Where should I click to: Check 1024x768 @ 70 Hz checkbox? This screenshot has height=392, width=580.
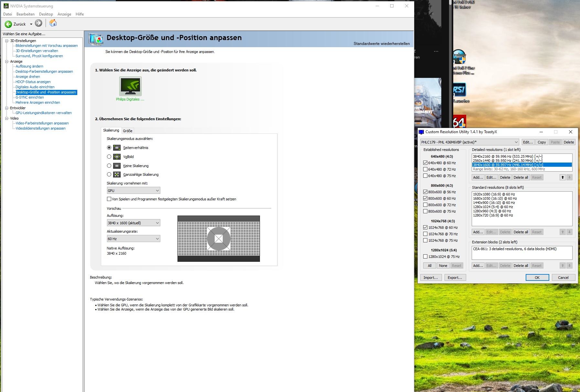pyautogui.click(x=425, y=234)
